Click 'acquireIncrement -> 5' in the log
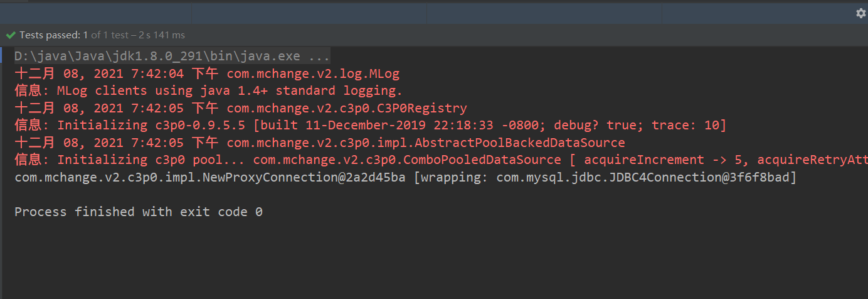 pos(666,160)
